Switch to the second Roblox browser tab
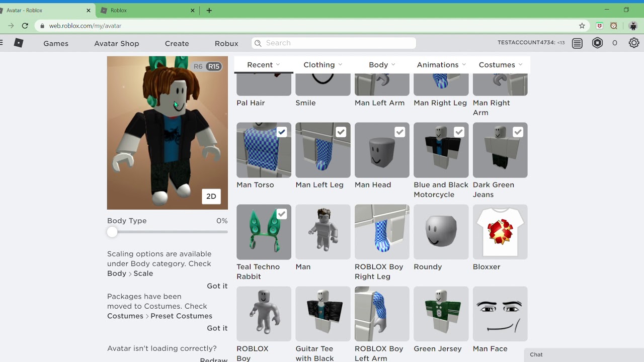Image resolution: width=644 pixels, height=362 pixels. pyautogui.click(x=146, y=10)
